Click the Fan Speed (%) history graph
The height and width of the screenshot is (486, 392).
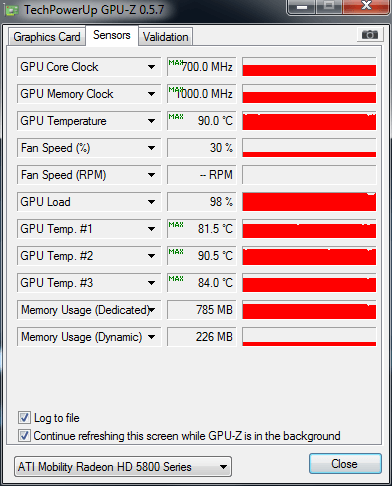(309, 148)
